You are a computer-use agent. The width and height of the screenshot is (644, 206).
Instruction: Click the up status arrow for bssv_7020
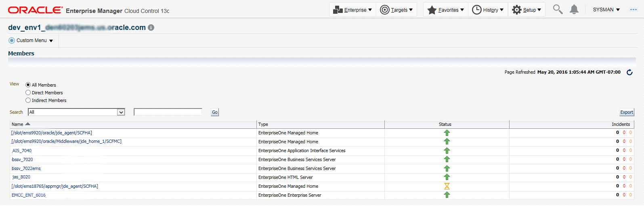(x=447, y=159)
